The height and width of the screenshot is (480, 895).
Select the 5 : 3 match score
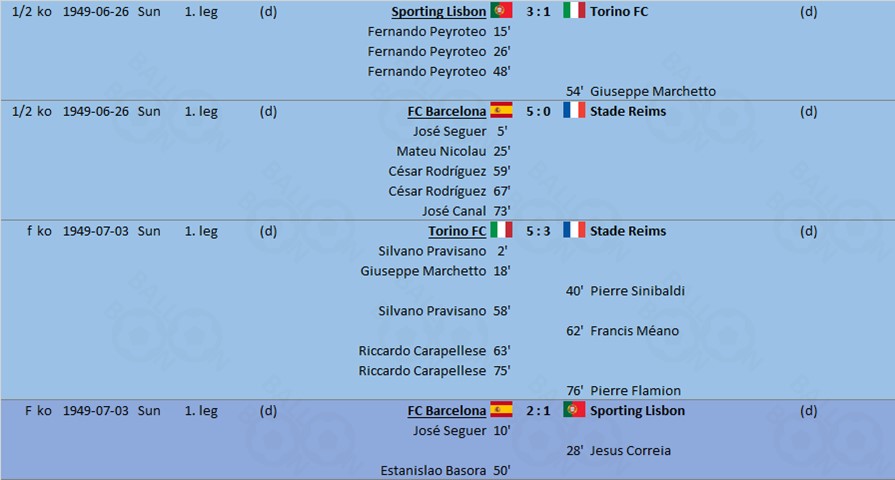tap(538, 231)
